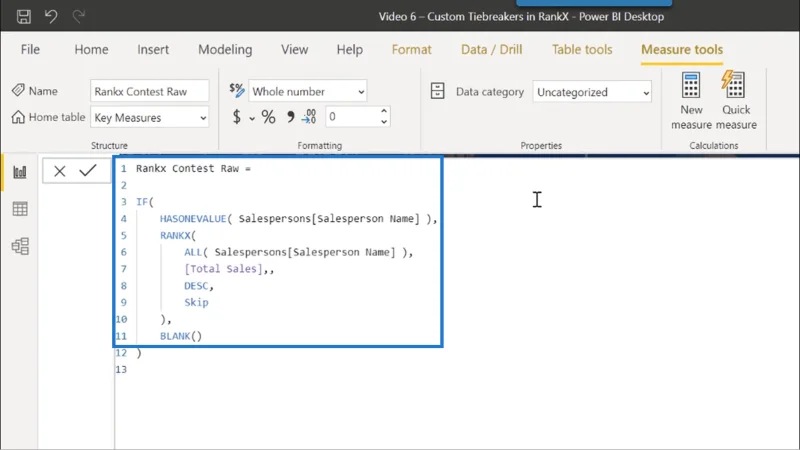Viewport: 800px width, 450px height.
Task: Click the Save icon in title bar
Action: 23,16
